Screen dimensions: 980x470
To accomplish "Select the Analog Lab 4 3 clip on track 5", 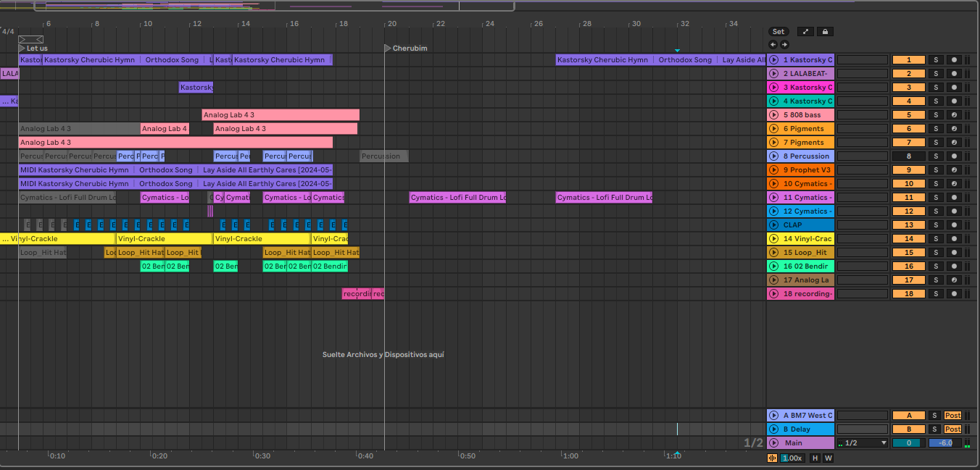I will click(281, 115).
